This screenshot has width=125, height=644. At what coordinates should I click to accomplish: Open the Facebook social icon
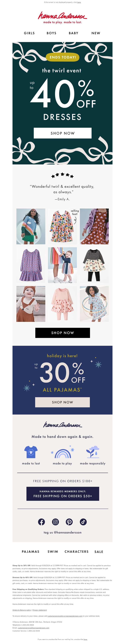pyautogui.click(x=42, y=522)
